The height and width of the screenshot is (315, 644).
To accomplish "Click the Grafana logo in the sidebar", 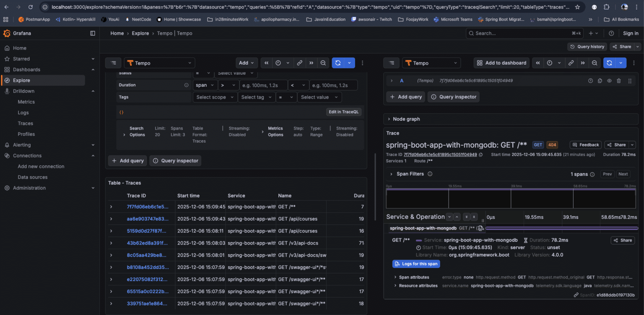I will click(7, 34).
